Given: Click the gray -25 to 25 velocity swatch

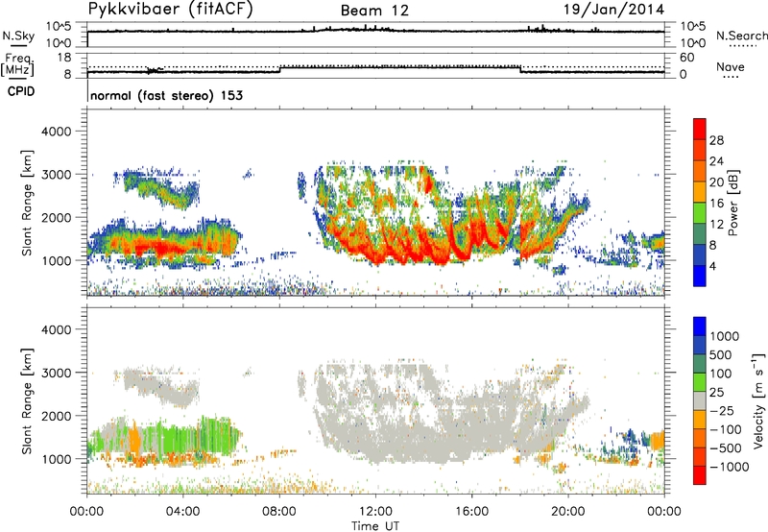Looking at the screenshot, I should 700,400.
